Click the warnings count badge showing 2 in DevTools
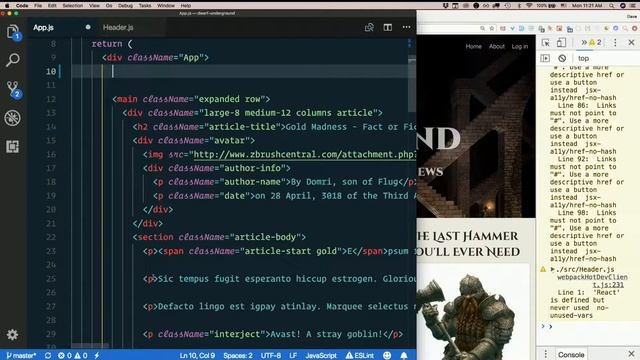Image resolution: width=640 pixels, height=360 pixels. (595, 42)
